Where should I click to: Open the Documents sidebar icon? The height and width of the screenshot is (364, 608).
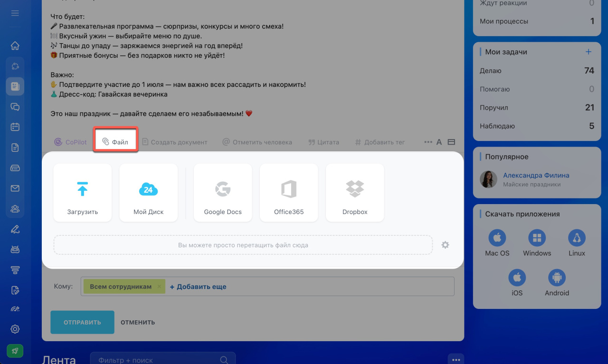tap(15, 148)
